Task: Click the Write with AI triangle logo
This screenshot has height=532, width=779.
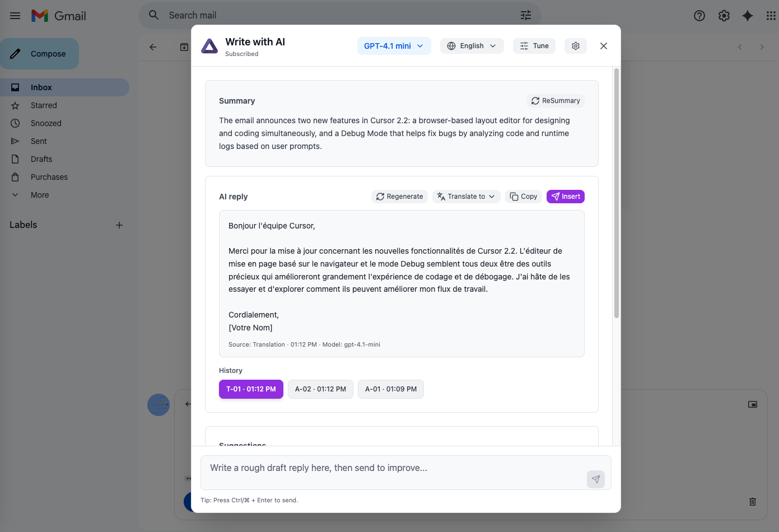Action: [x=209, y=46]
